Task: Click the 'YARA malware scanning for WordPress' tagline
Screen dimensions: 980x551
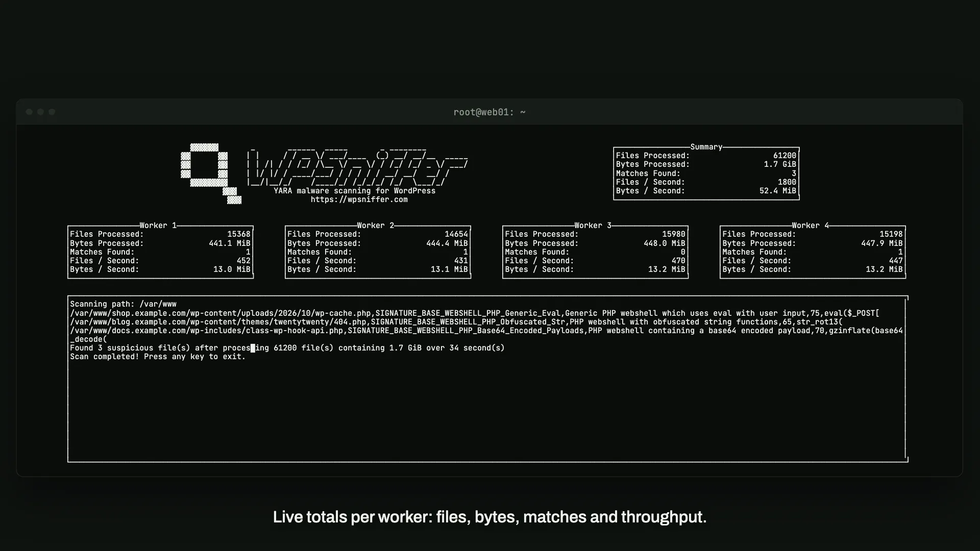Action: [x=355, y=191]
